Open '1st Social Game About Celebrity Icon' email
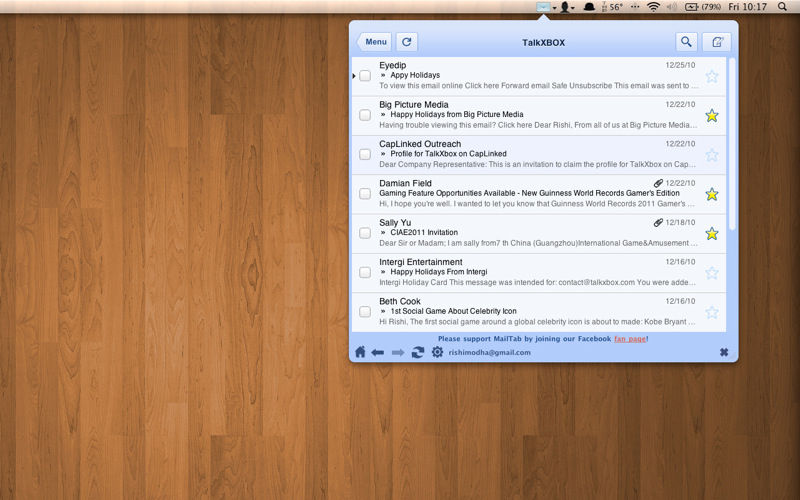This screenshot has width=800, height=500. (454, 311)
